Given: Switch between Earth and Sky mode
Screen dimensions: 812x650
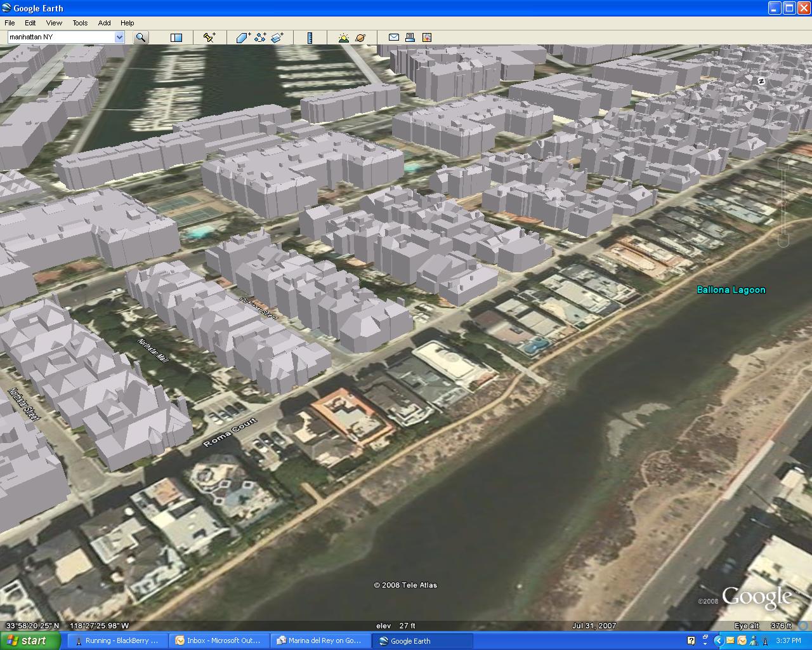Looking at the screenshot, I should coord(360,37).
